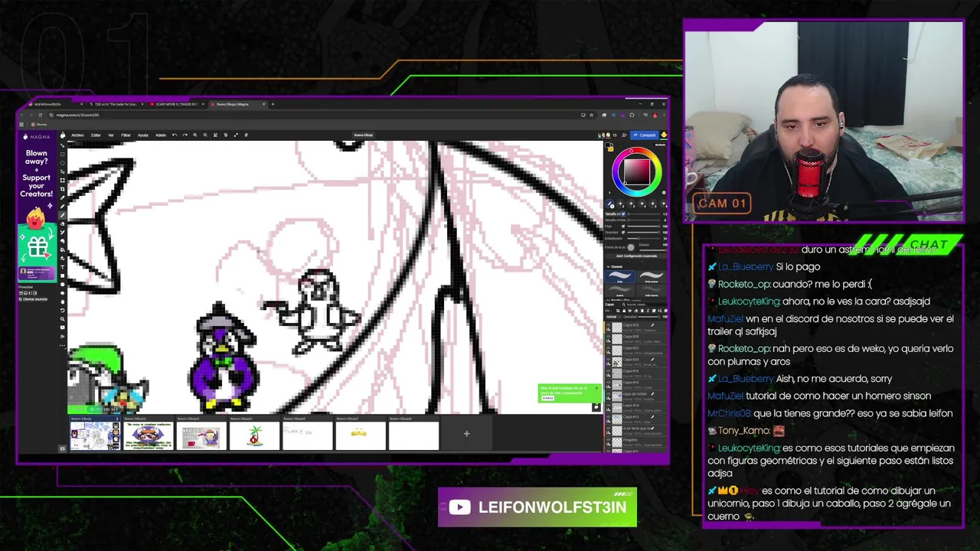The width and height of the screenshot is (980, 551).
Task: Open the Archivo menu
Action: (77, 135)
